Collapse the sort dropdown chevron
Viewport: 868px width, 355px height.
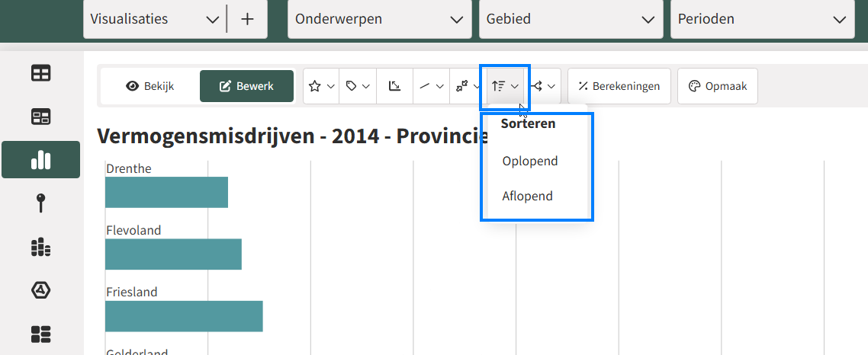515,86
